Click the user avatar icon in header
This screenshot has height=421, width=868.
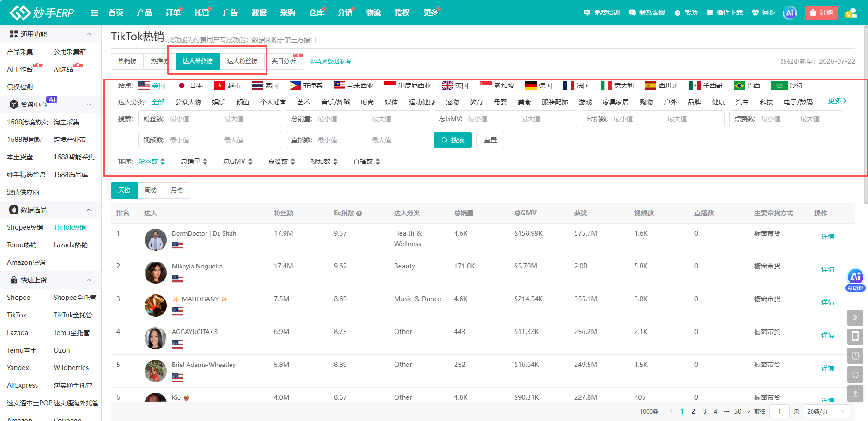[851, 13]
